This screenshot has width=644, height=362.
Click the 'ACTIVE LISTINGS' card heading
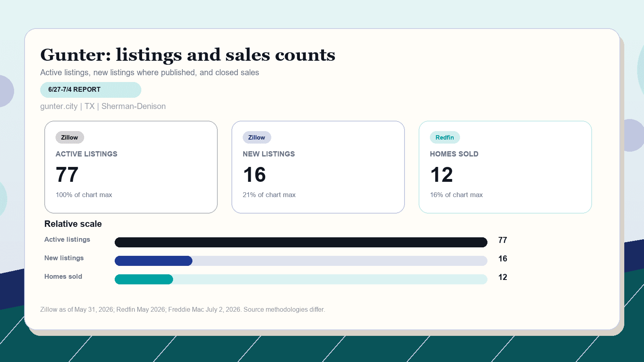coord(87,154)
